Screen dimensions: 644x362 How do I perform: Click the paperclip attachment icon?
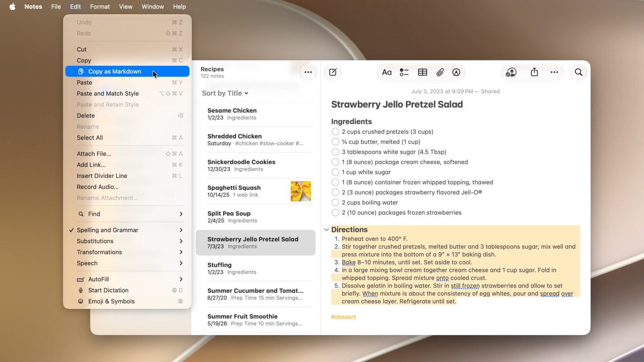[x=440, y=72]
